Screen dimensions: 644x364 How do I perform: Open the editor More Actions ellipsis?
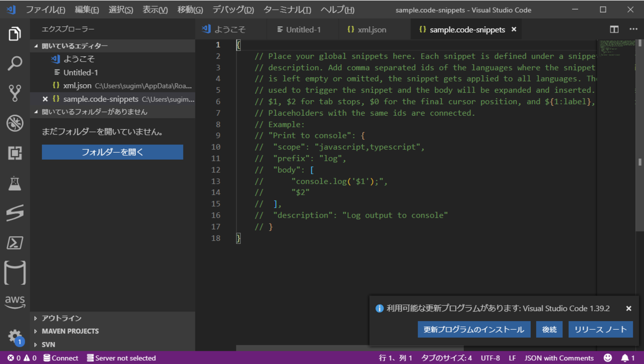pyautogui.click(x=633, y=29)
